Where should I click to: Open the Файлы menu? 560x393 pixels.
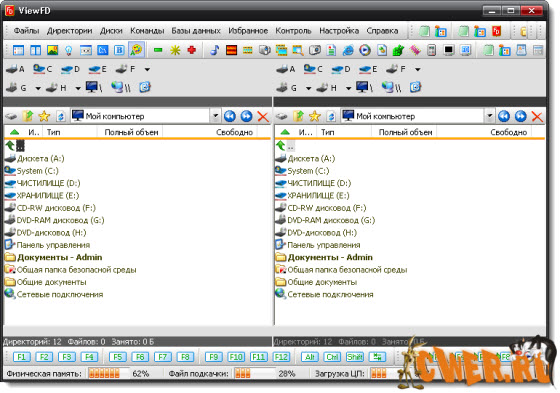[26, 31]
